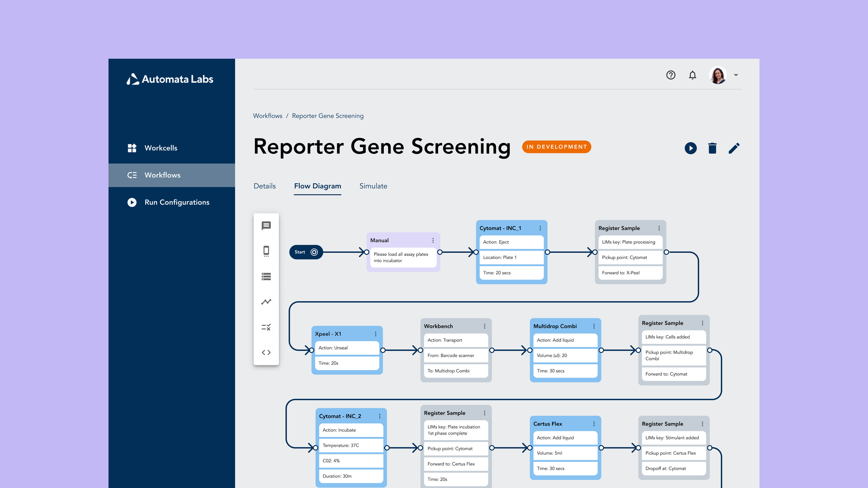Click the Start node in the diagram
Viewport: 868px width, 488px height.
[x=306, y=252]
